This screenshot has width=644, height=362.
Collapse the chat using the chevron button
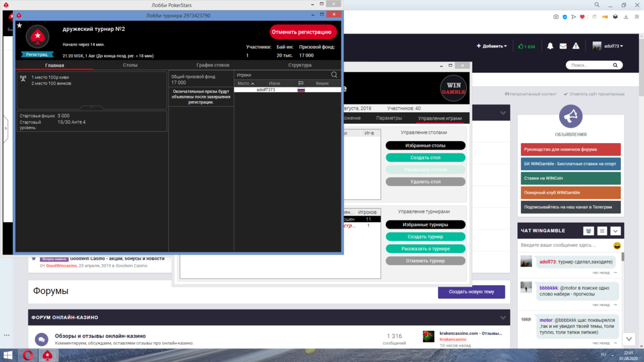(616, 231)
